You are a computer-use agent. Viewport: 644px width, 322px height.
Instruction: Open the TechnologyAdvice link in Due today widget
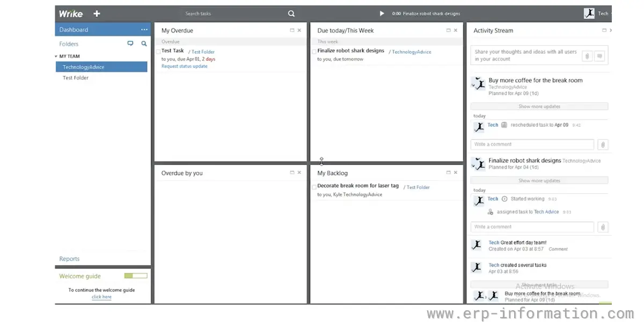pos(412,52)
